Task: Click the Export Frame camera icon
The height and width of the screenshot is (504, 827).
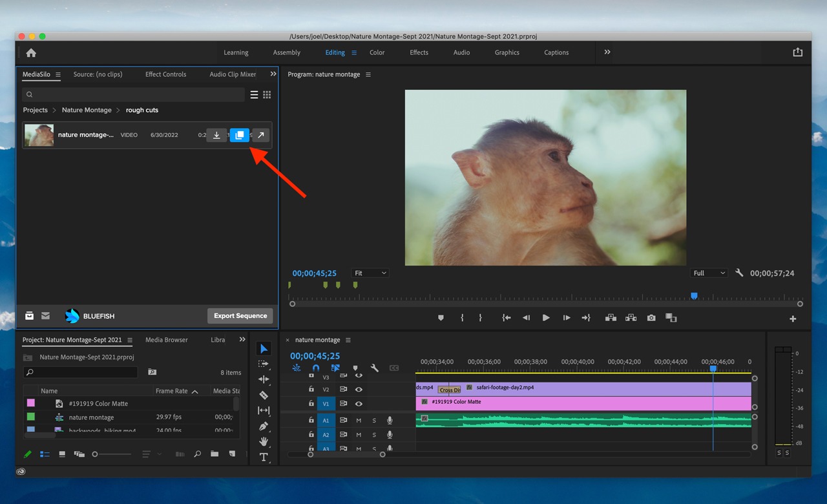Action: (651, 317)
